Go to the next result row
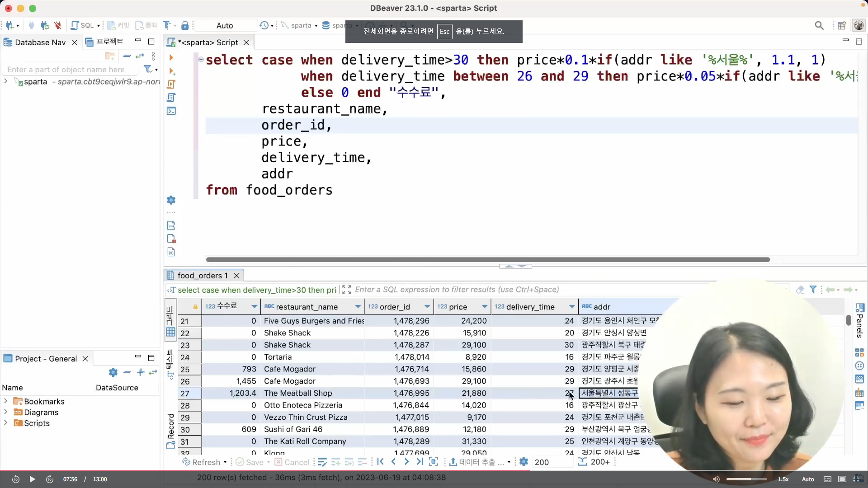868x488 pixels. point(406,462)
